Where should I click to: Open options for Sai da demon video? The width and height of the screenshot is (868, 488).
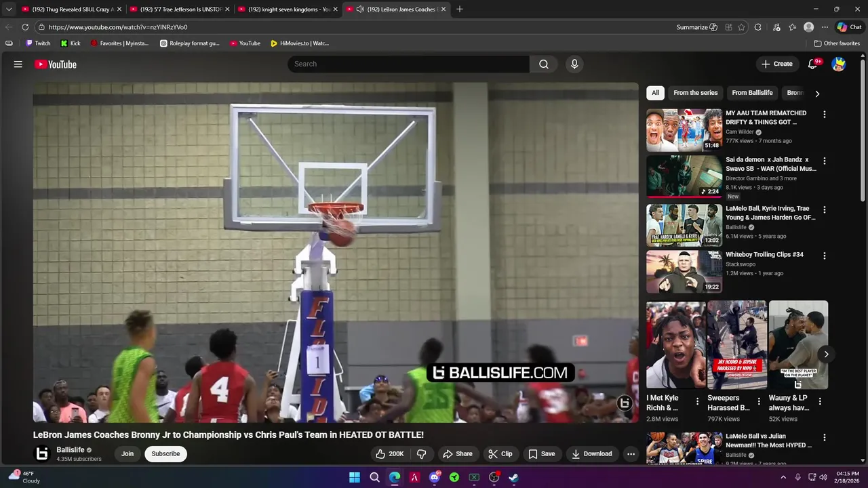pos(825,161)
